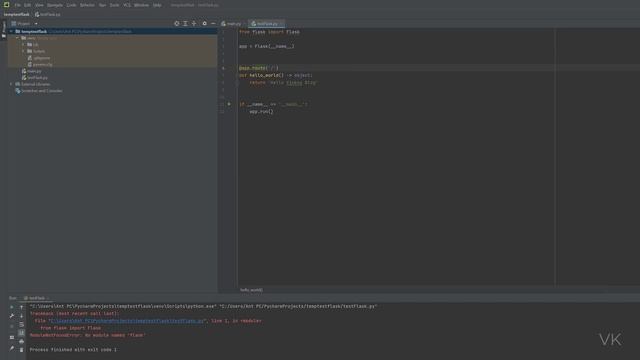Click the 'from flask import Flask' code line
Screen dimensions: 640x360
click(x=269, y=32)
